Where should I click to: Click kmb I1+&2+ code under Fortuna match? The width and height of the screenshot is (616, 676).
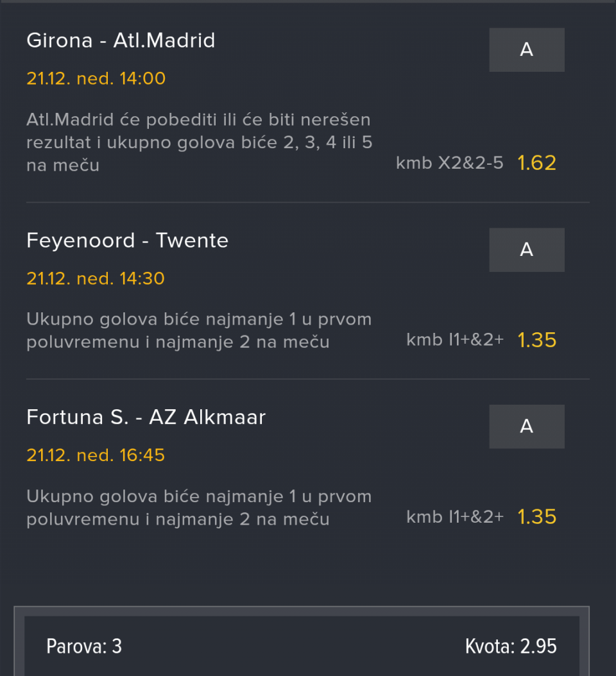tap(454, 517)
